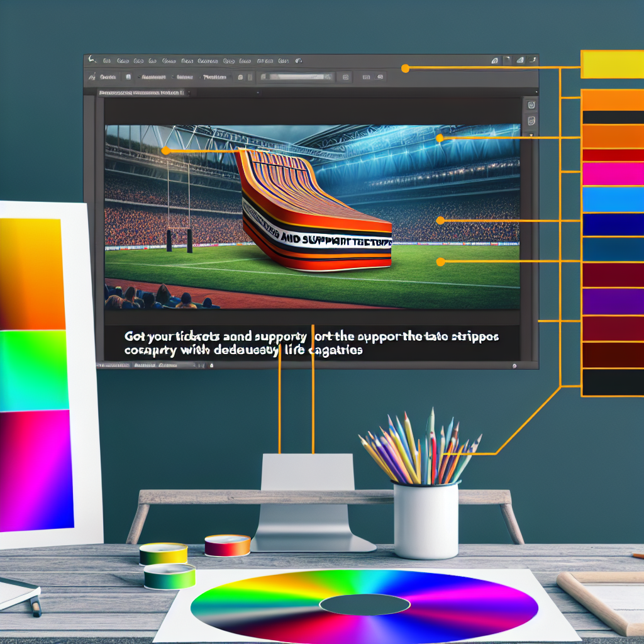Pick the bright pink swatch in the palette

(613, 174)
